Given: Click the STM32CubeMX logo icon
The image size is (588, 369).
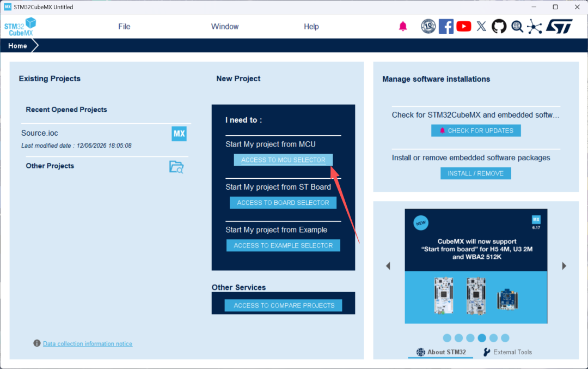Looking at the screenshot, I should tap(20, 27).
